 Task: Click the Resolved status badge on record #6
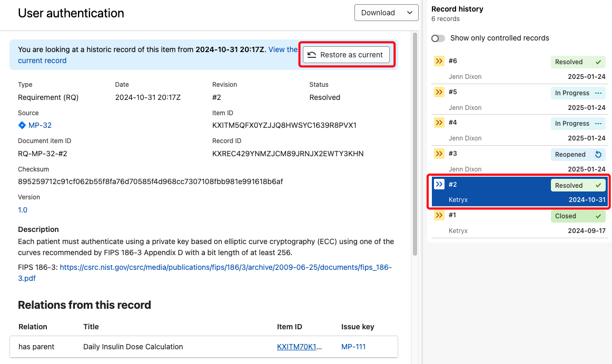coord(578,62)
